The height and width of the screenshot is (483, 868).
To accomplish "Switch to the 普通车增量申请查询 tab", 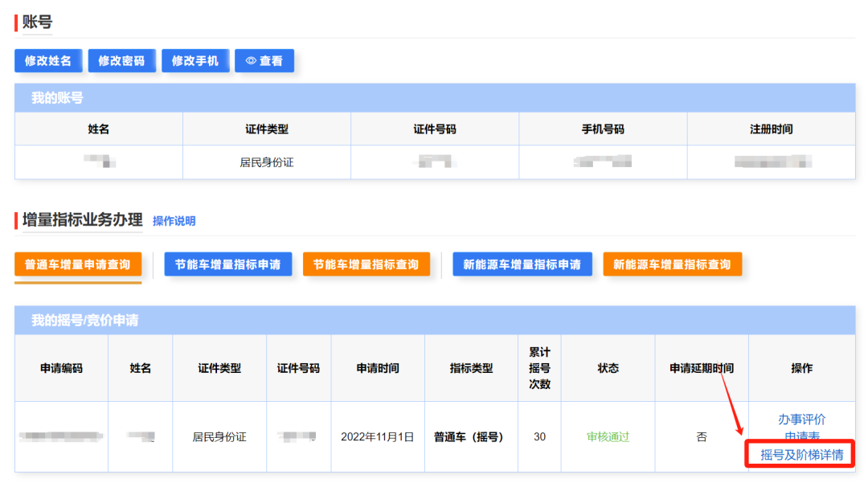I will (78, 264).
